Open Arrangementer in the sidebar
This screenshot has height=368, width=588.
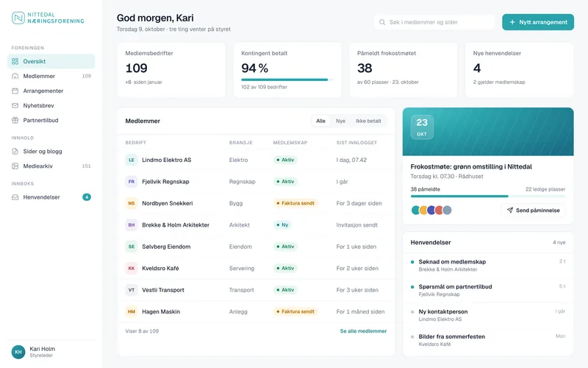click(x=51, y=91)
